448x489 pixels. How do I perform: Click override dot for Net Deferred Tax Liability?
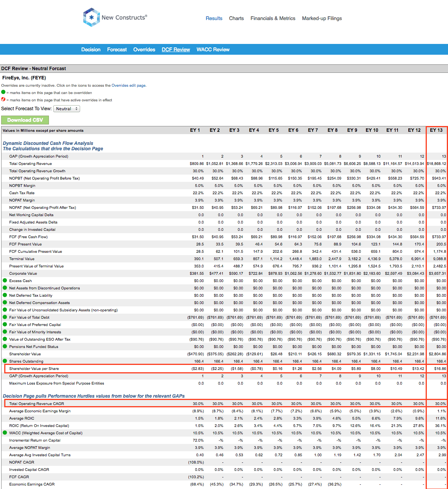5,295
